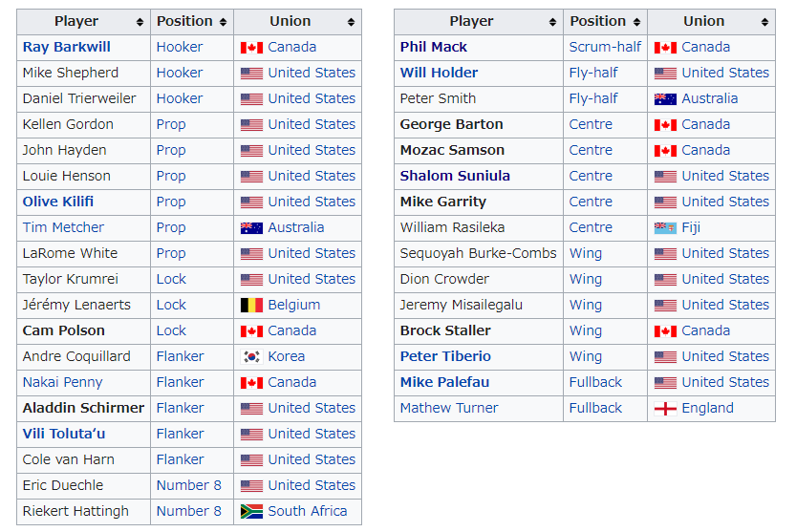The image size is (796, 532).
Task: Click the South Africa flag icon
Action: [x=251, y=511]
